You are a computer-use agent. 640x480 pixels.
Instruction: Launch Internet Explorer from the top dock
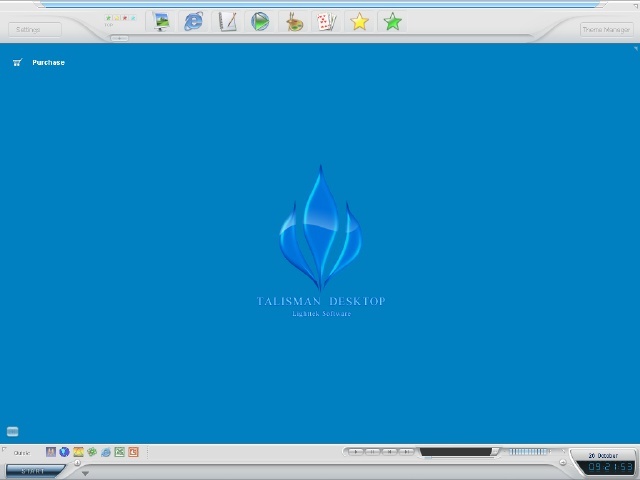[193, 22]
